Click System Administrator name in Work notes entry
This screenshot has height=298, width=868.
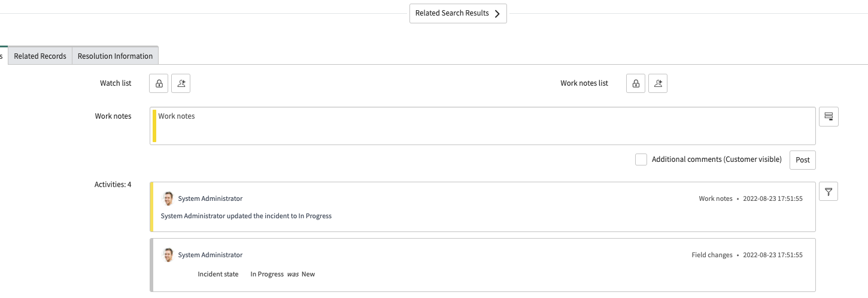pos(210,198)
